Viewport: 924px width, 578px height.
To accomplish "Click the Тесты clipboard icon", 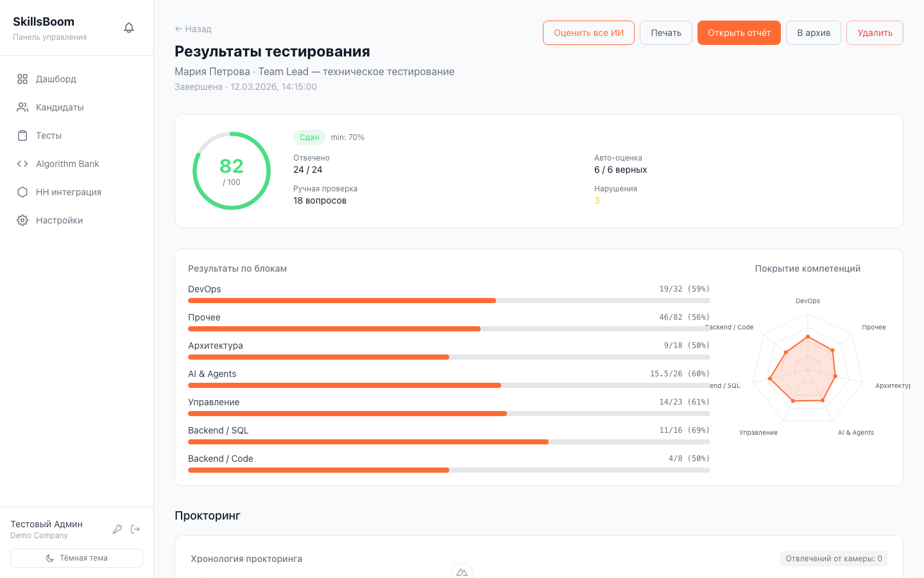I will pyautogui.click(x=22, y=136).
